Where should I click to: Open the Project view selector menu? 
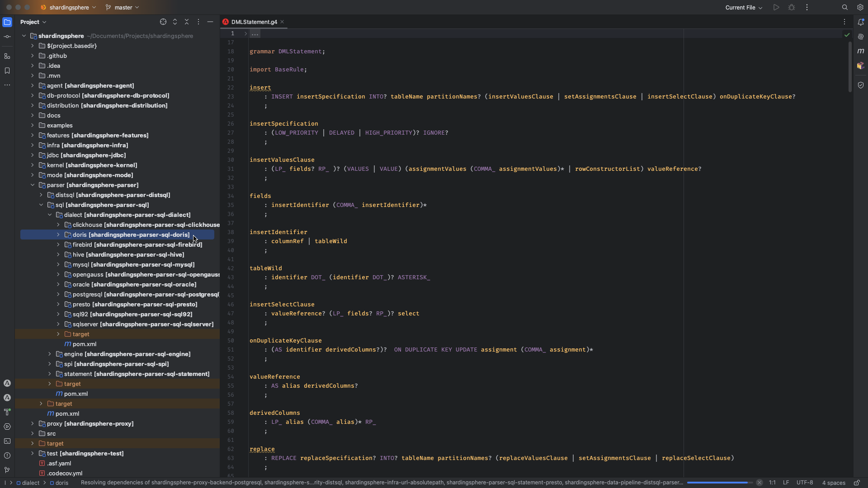coord(33,22)
